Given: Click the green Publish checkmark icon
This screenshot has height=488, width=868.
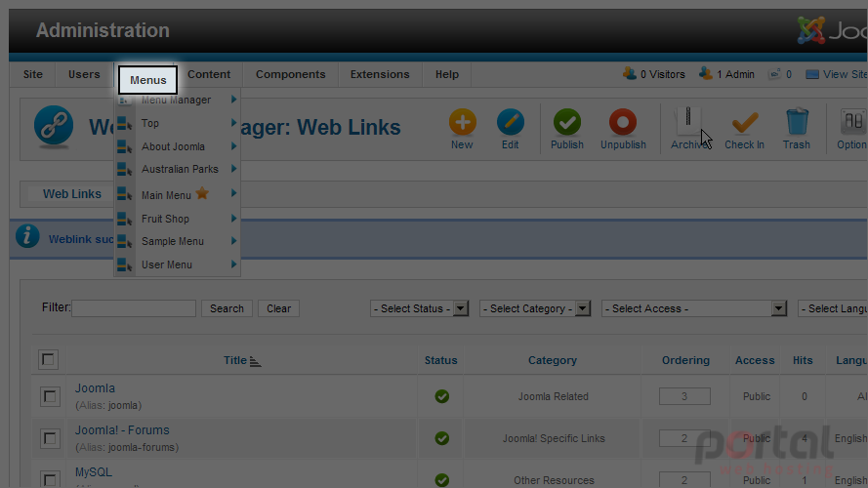Looking at the screenshot, I should (x=567, y=122).
